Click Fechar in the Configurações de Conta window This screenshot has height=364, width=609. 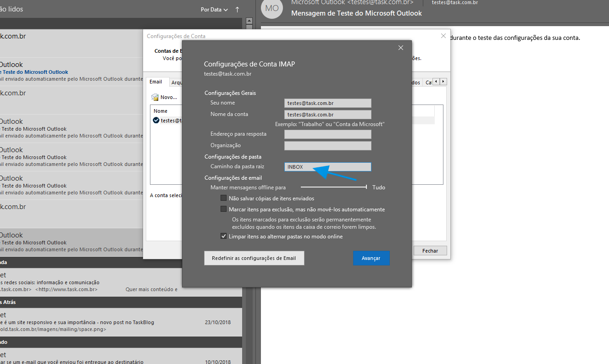point(430,251)
